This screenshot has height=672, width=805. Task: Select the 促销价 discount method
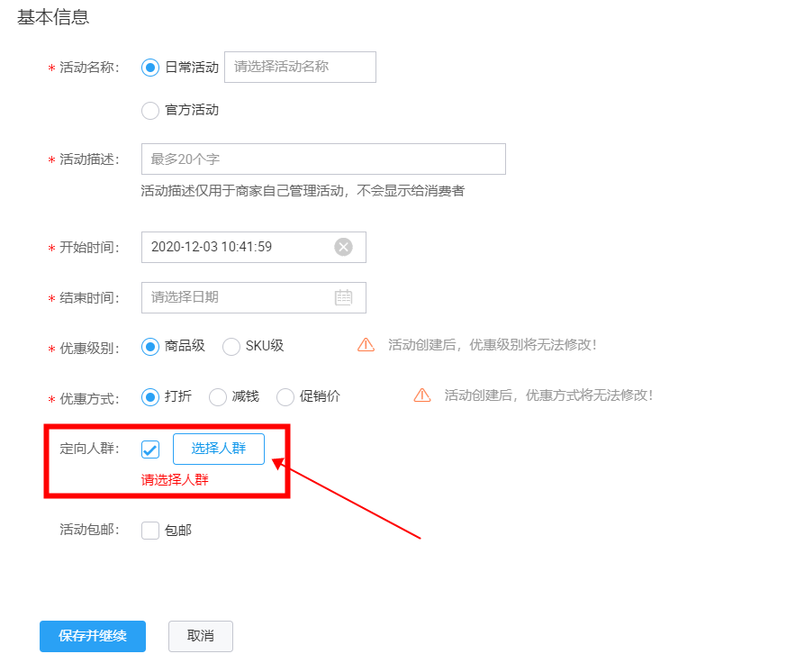coord(285,397)
